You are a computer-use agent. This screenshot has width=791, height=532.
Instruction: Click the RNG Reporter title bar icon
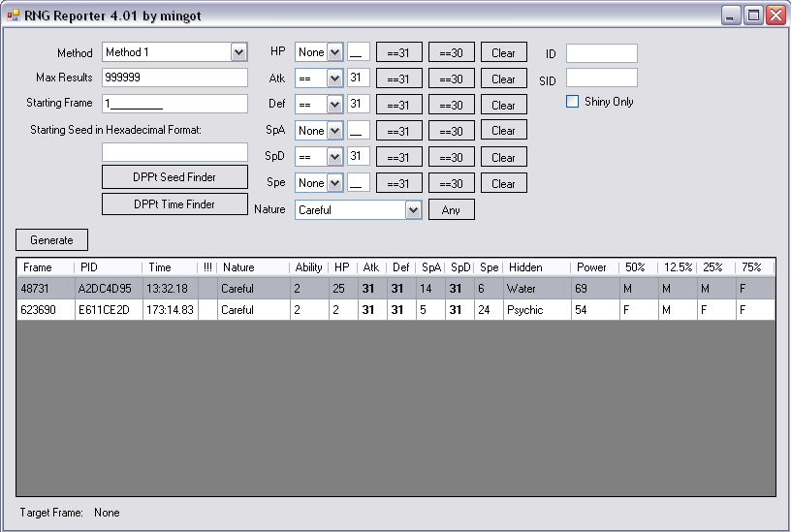[14, 16]
